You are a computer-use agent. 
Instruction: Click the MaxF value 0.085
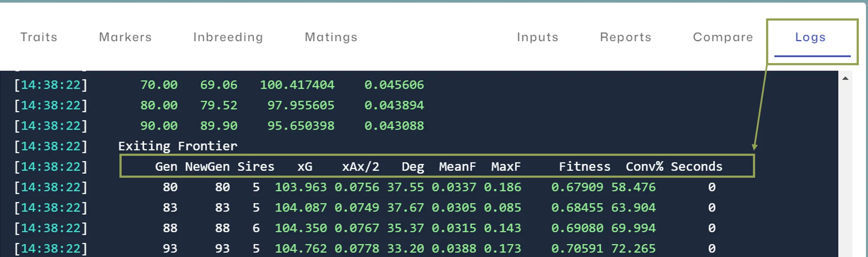click(503, 208)
